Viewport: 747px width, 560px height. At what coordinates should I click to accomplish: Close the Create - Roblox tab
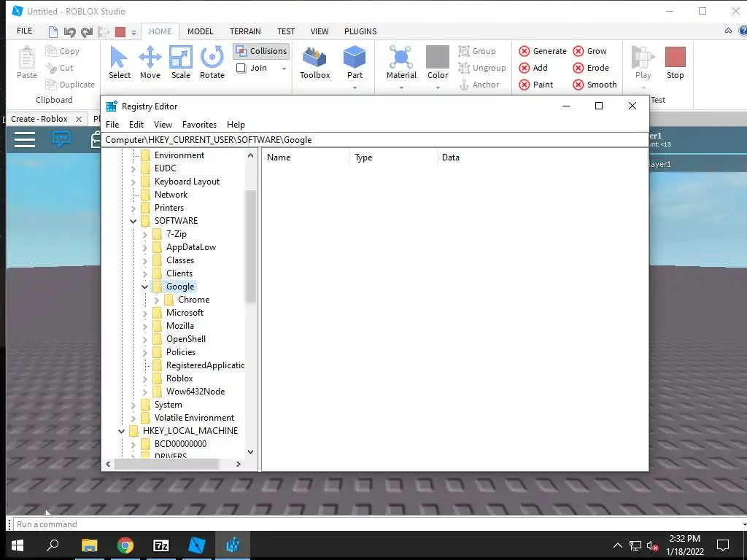click(79, 119)
